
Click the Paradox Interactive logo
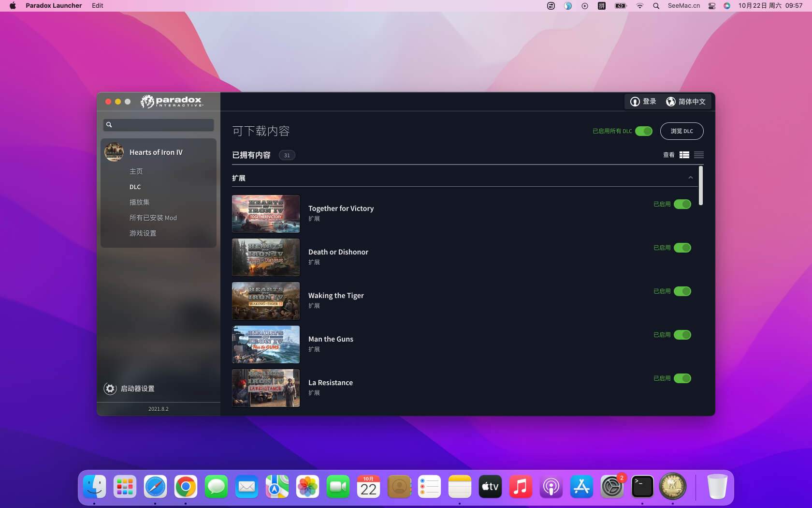tap(172, 101)
